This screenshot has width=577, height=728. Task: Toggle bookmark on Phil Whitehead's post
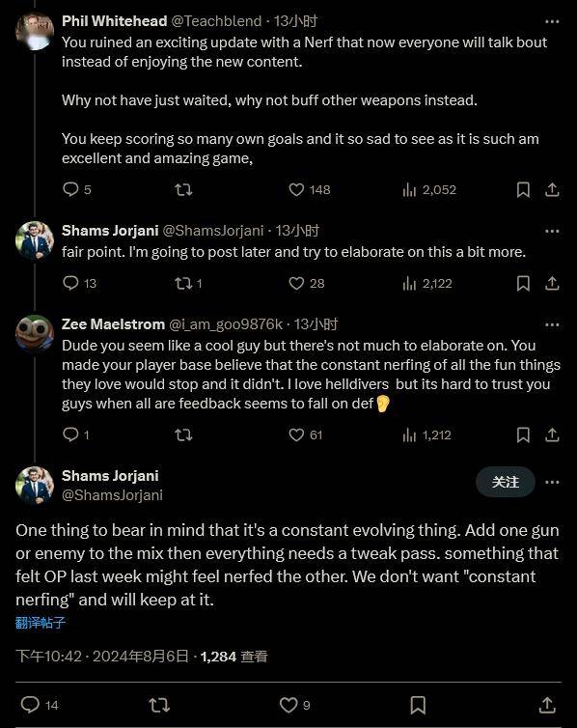point(523,190)
